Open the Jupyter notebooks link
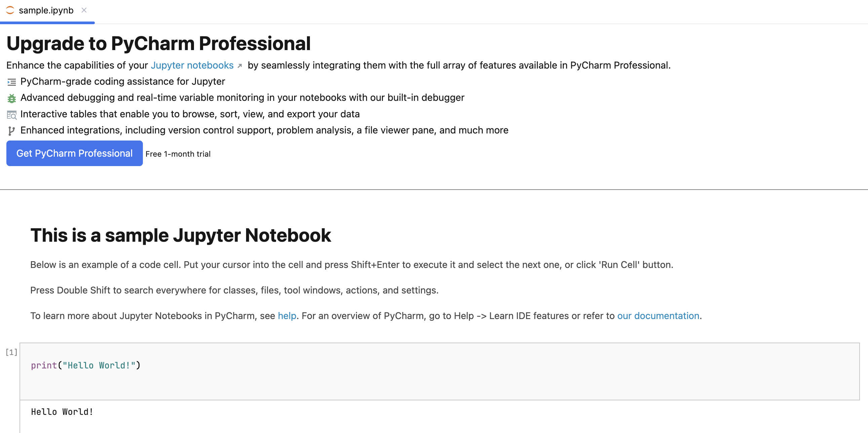Screen dimensions: 868x433 coord(192,65)
